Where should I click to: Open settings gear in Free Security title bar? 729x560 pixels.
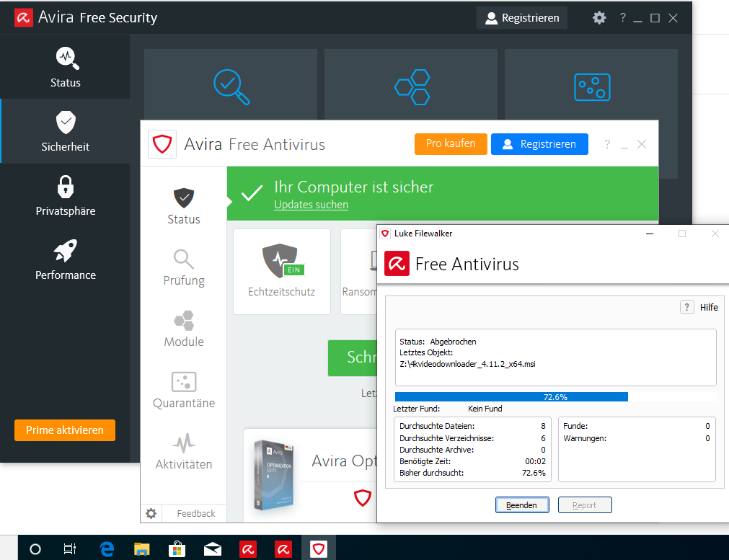click(x=599, y=18)
